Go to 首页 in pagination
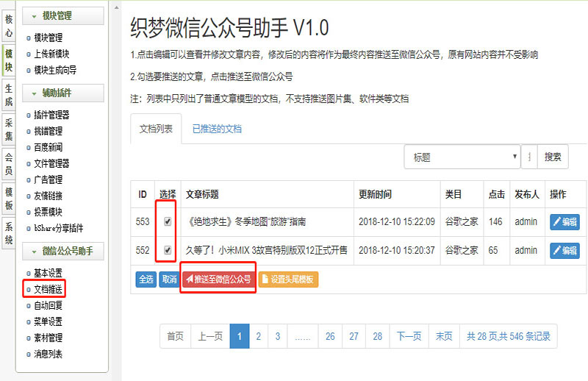This screenshot has height=381, width=588. pyautogui.click(x=175, y=336)
